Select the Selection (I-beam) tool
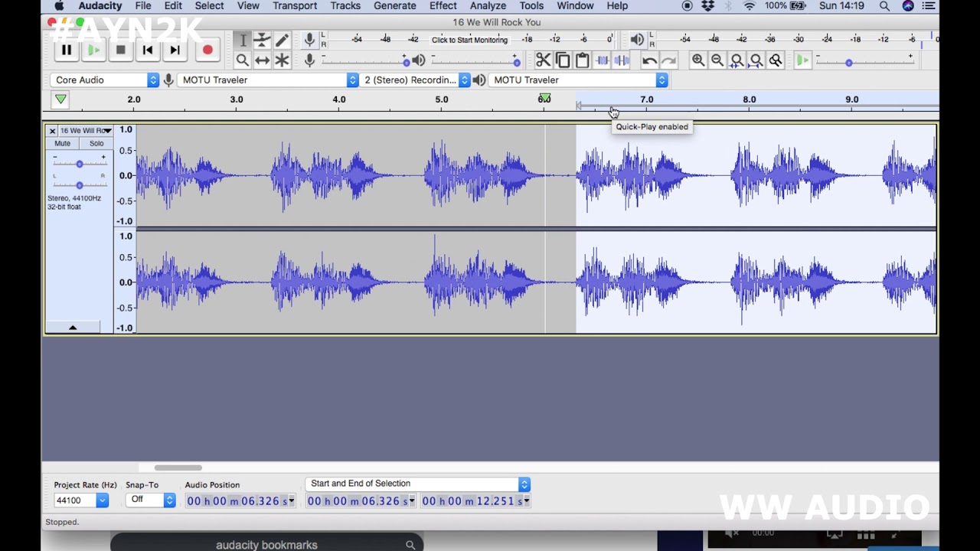 point(243,41)
